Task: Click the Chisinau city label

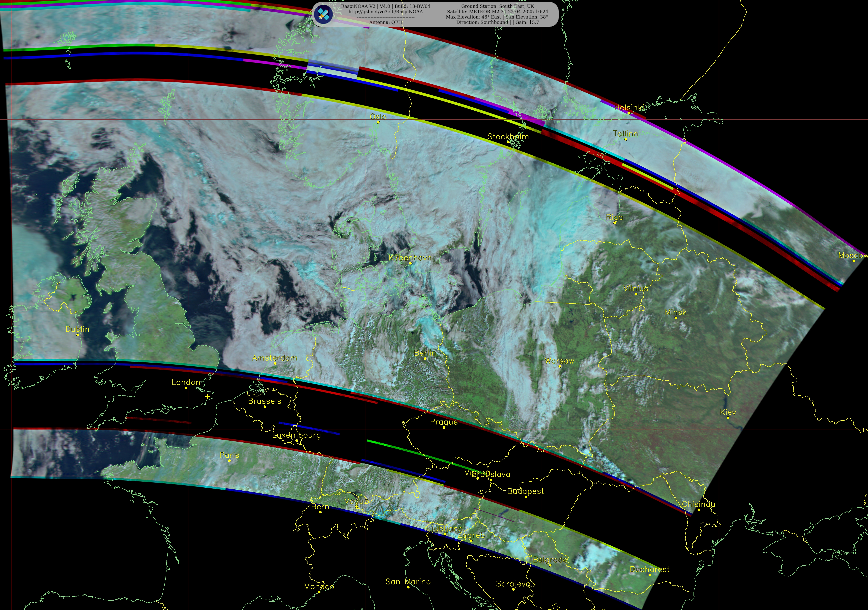Action: pyautogui.click(x=698, y=504)
